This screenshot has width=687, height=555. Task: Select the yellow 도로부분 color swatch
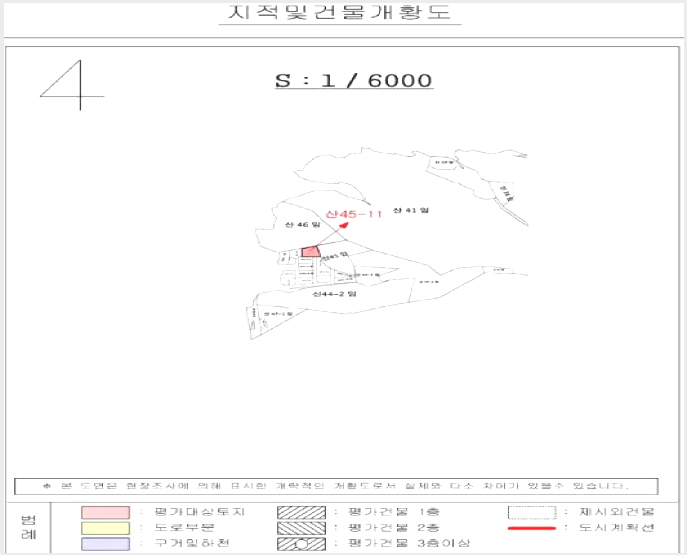coord(106,528)
